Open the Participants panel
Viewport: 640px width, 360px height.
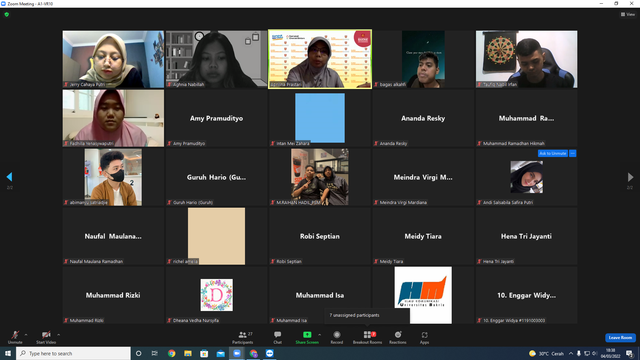pyautogui.click(x=243, y=337)
